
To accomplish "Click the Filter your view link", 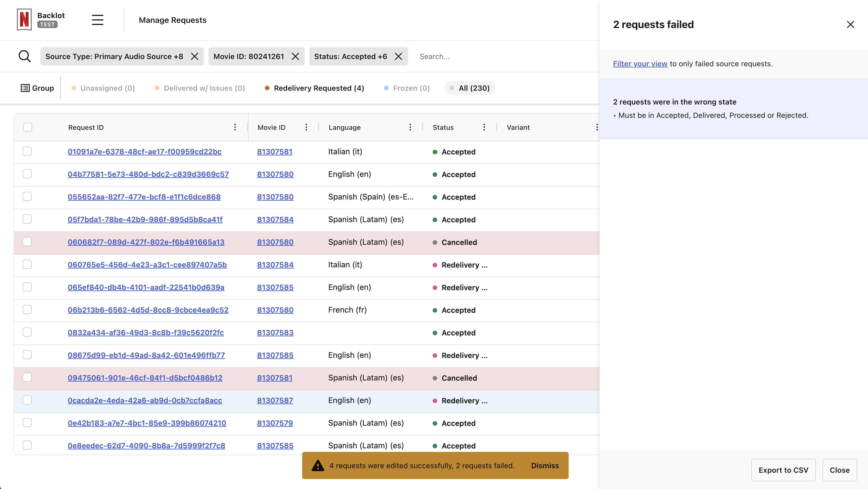I will [640, 64].
